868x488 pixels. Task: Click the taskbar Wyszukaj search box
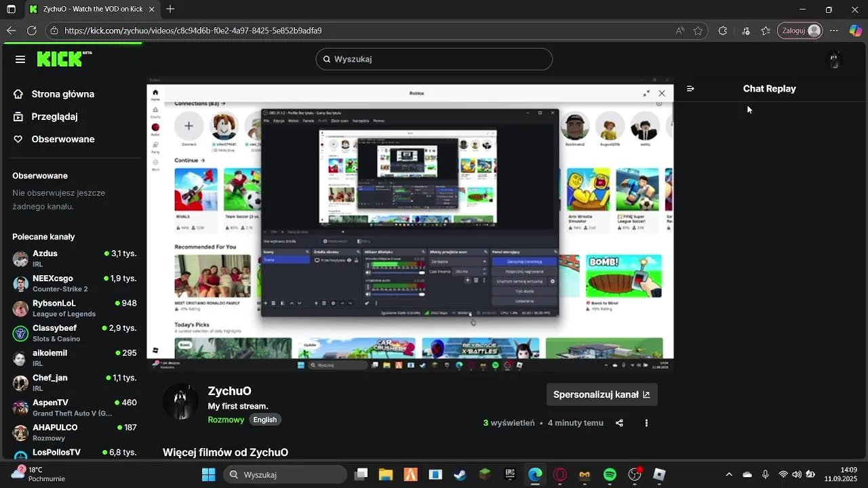pos(285,474)
